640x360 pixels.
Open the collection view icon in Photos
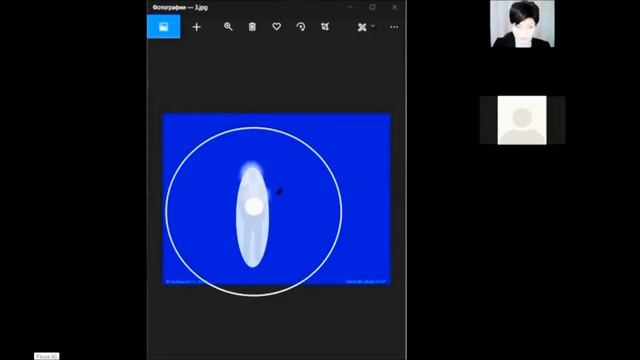[163, 27]
